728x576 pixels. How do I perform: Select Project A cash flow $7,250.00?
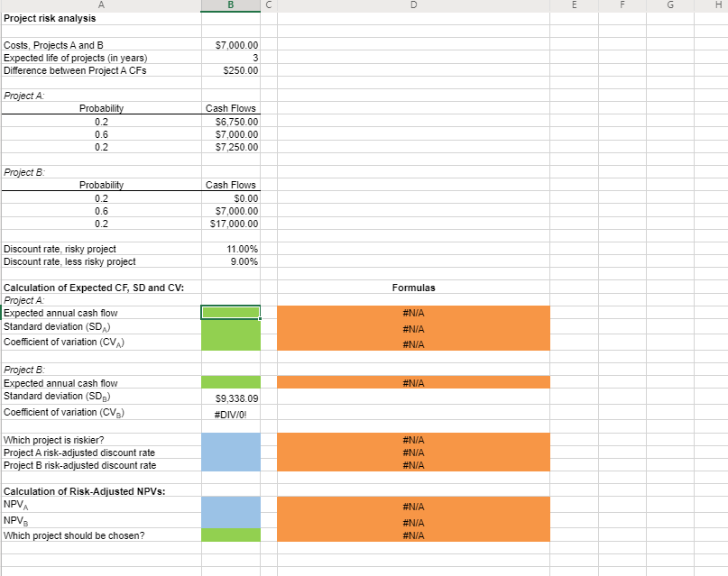point(231,147)
